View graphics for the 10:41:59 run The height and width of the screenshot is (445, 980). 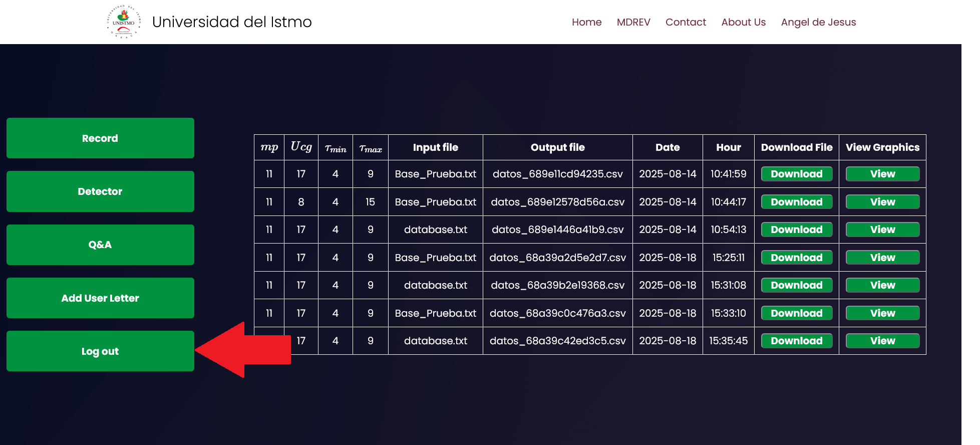click(x=882, y=174)
